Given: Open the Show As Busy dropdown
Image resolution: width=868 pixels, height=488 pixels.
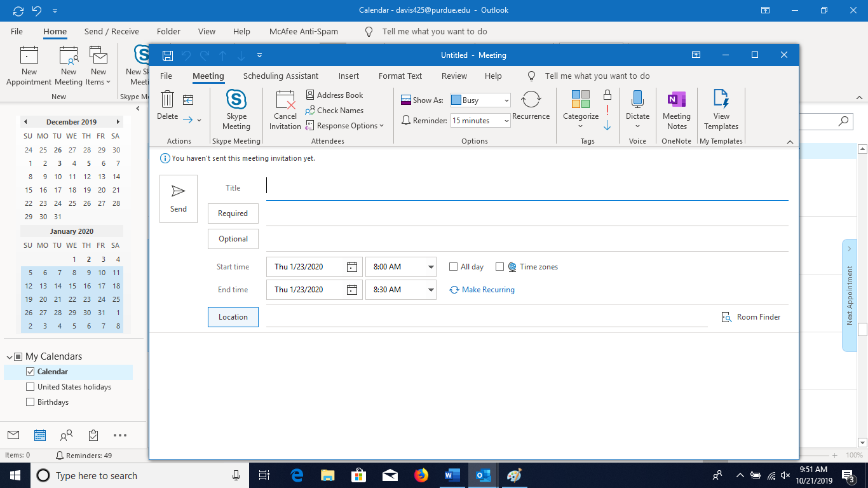Looking at the screenshot, I should (x=505, y=100).
